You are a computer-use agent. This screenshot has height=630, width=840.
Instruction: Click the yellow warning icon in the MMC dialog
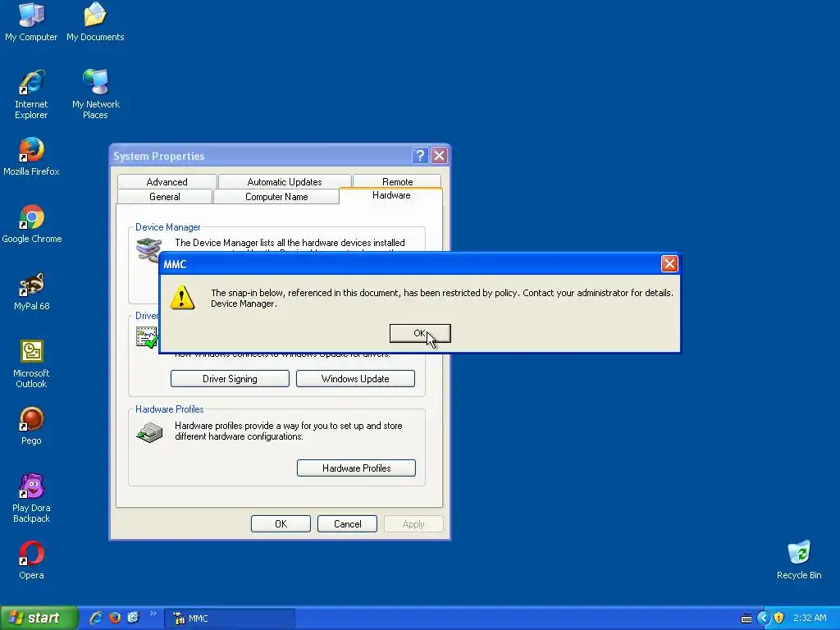coord(182,297)
